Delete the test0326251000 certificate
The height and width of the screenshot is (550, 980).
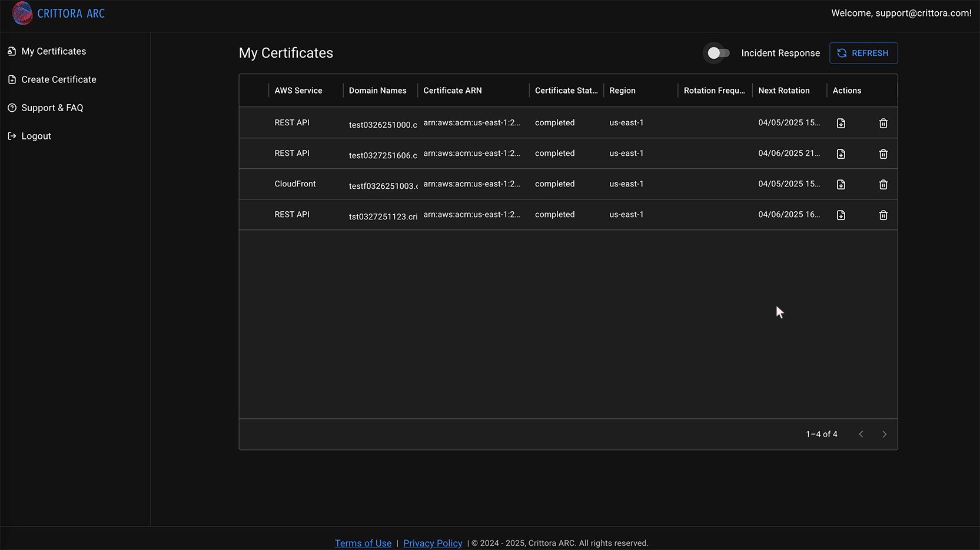[883, 123]
